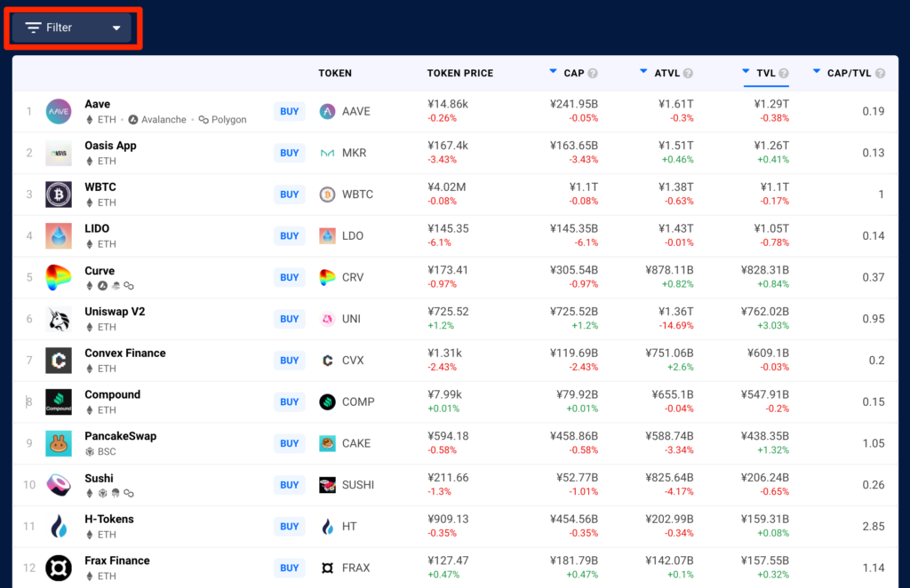This screenshot has width=910, height=588.
Task: Click BUY button for Convex Finance
Action: 290,360
